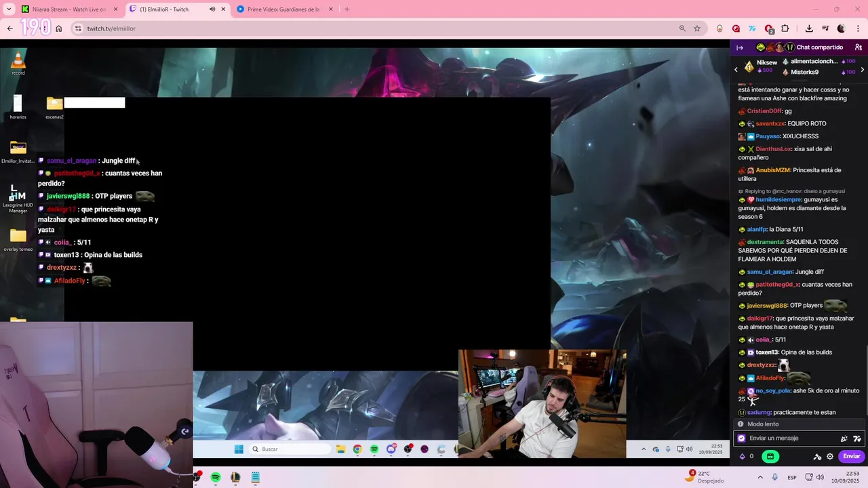Image resolution: width=868 pixels, height=488 pixels.
Task: Open the horarios desktop file
Action: 18,107
